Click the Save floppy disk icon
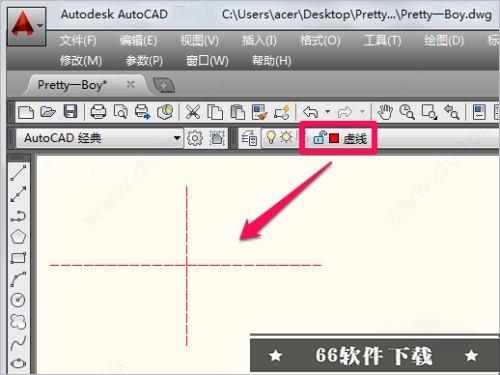 pyautogui.click(x=70, y=112)
